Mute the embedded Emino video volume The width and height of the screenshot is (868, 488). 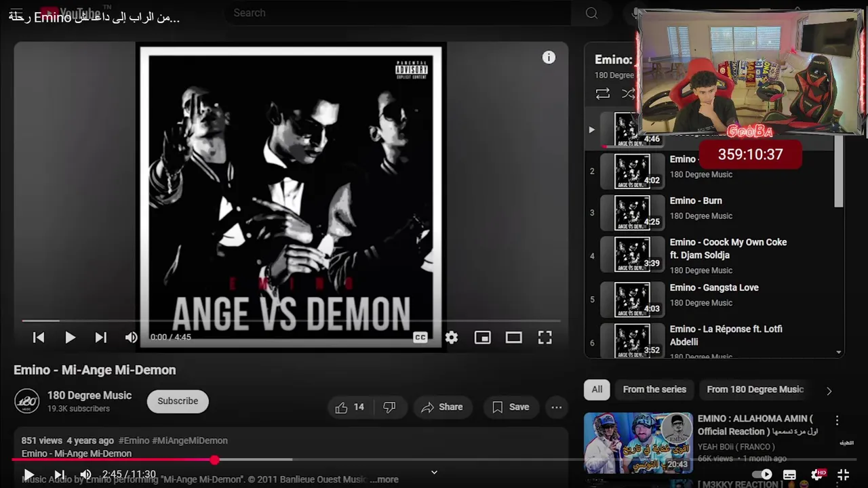(x=131, y=338)
